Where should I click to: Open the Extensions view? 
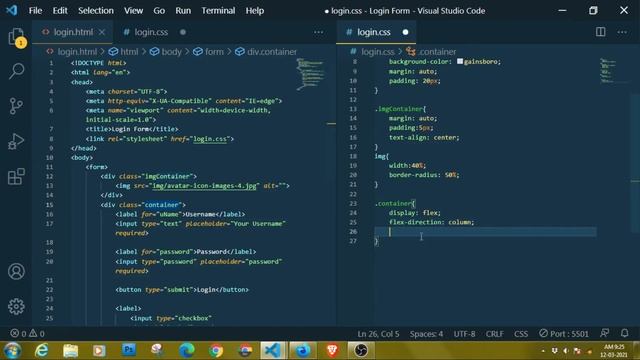click(x=16, y=177)
